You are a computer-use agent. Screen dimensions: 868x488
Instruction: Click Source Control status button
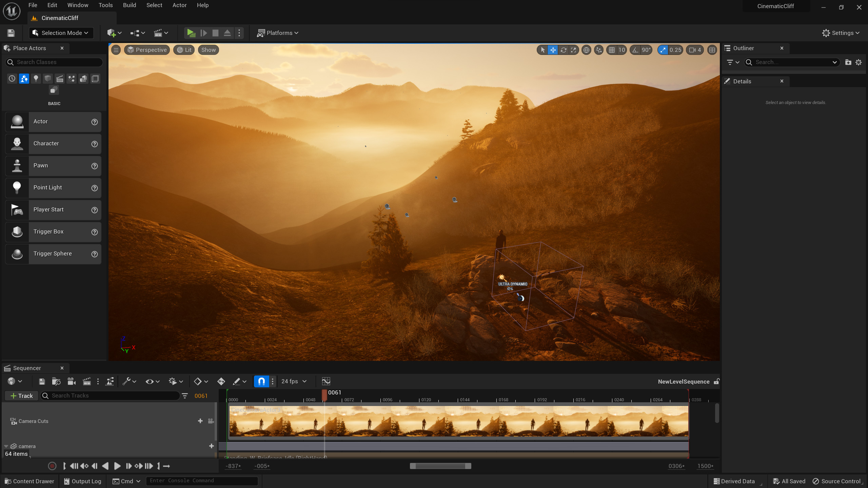tap(837, 481)
